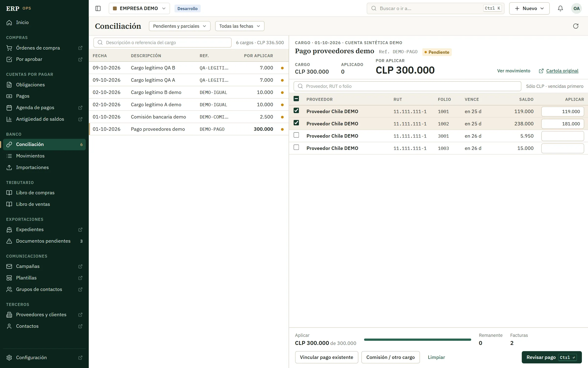
Task: Go to Movimientos in sidebar
Action: pos(44,156)
